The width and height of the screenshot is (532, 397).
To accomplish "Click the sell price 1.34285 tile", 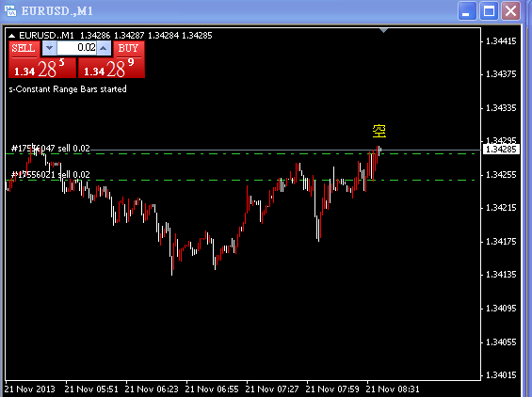I will (42, 68).
